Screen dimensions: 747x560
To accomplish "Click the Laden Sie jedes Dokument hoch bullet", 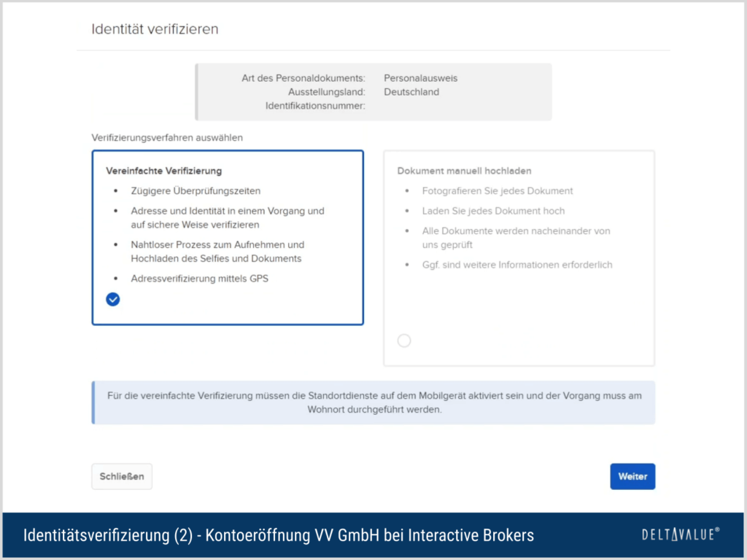I will coord(494,211).
